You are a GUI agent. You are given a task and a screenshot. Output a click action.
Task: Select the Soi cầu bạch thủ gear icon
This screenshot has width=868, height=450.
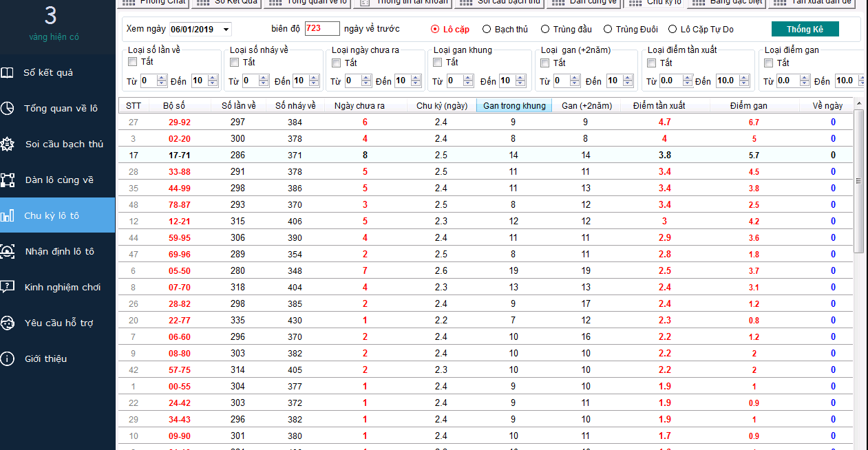[8, 144]
